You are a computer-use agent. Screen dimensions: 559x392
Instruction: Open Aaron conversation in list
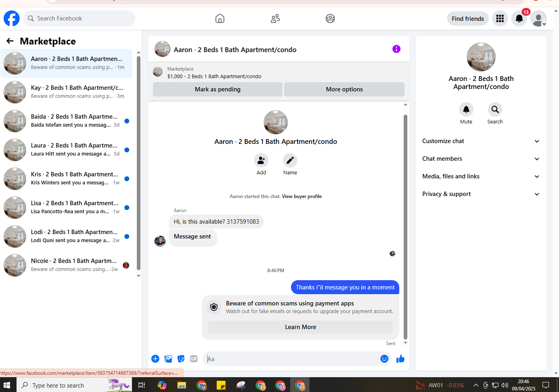pyautogui.click(x=67, y=63)
